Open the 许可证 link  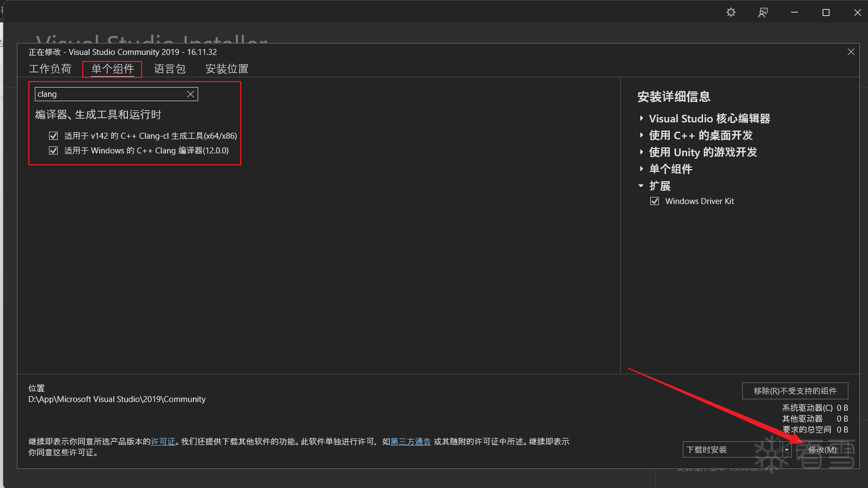click(163, 442)
